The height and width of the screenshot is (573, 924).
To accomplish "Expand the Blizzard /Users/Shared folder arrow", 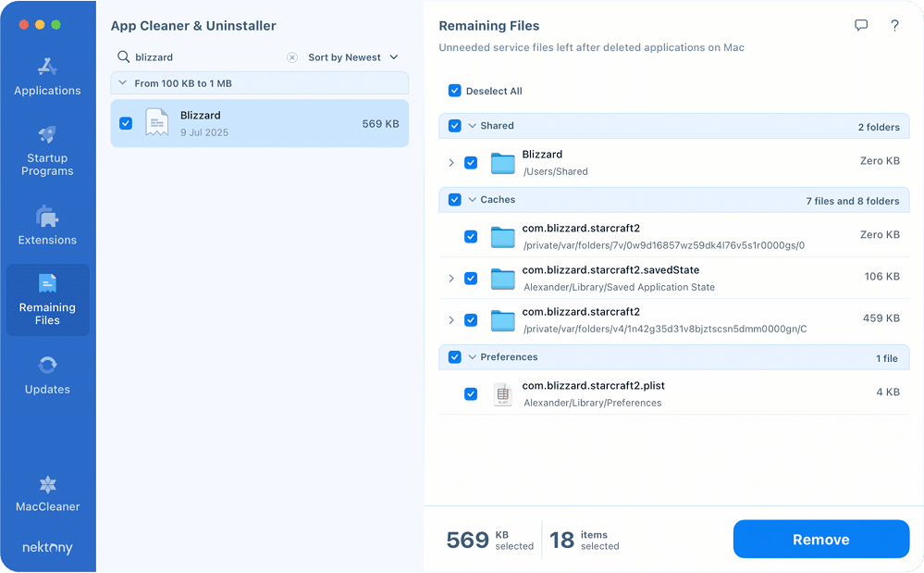I will point(451,163).
